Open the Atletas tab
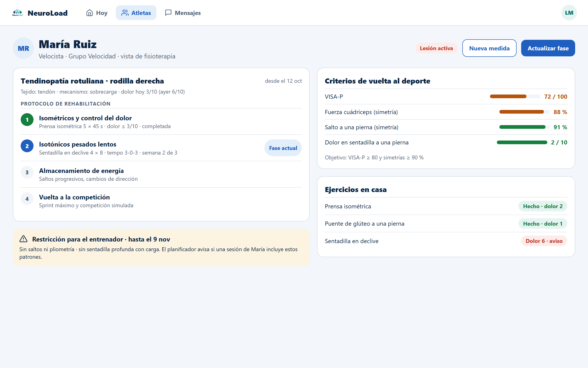588x368 pixels. [x=136, y=13]
